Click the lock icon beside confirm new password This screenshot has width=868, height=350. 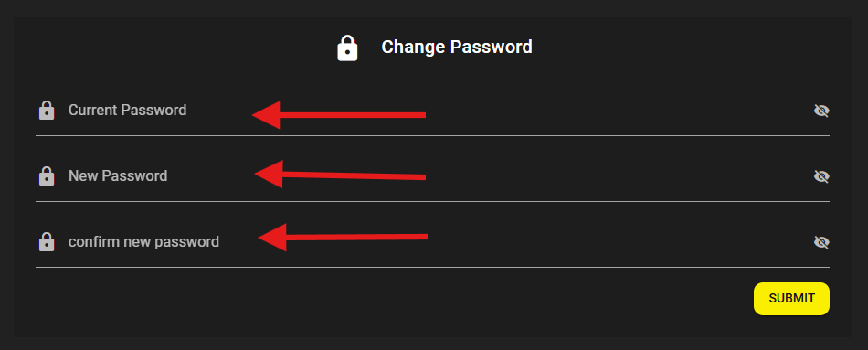click(47, 242)
